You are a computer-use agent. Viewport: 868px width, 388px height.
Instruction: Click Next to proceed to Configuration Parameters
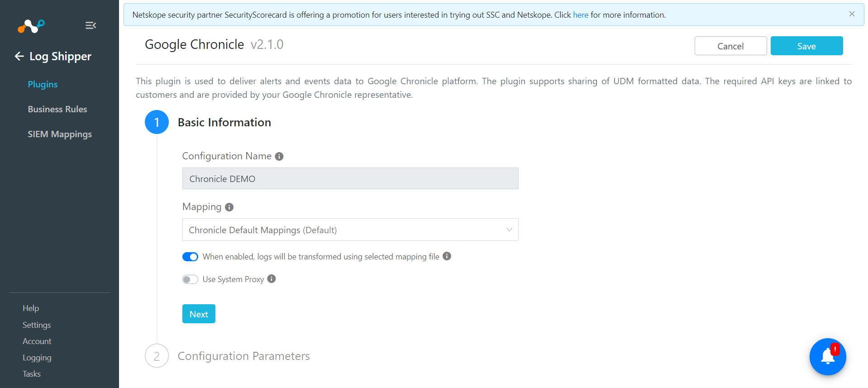pos(199,314)
